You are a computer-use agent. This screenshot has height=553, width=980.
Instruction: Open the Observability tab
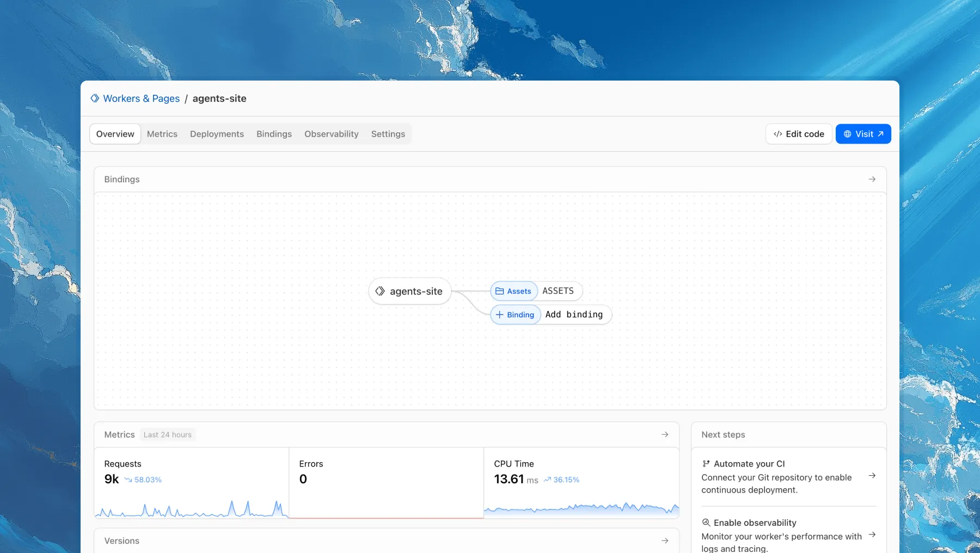pyautogui.click(x=331, y=133)
